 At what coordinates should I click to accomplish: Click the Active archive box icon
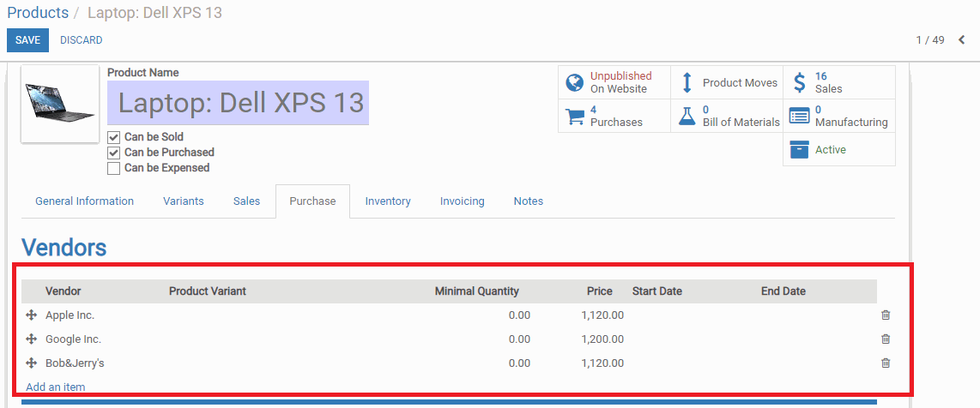coord(799,150)
